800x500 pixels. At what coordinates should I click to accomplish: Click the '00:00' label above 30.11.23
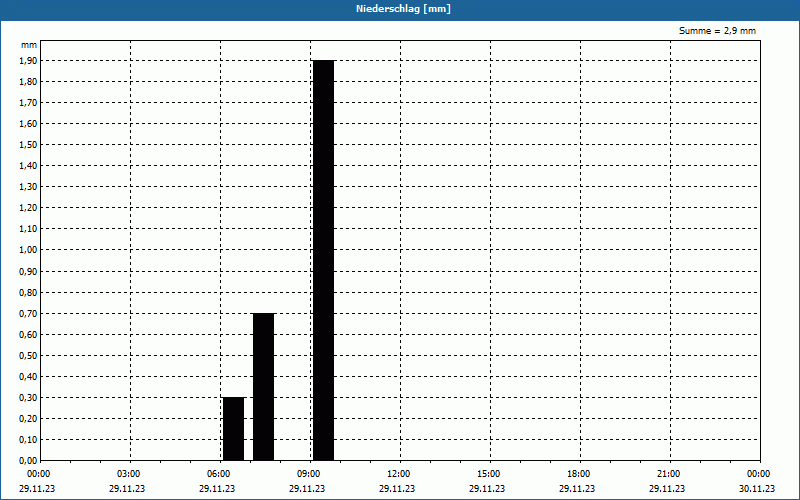(759, 474)
